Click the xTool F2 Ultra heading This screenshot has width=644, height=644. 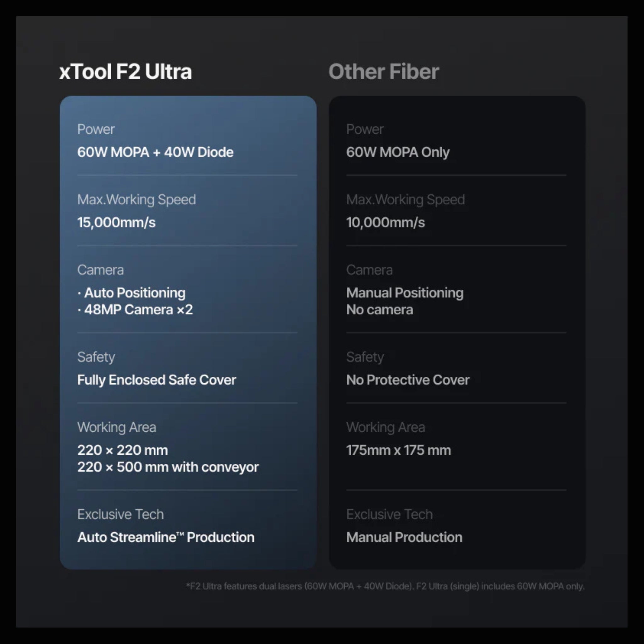point(126,72)
